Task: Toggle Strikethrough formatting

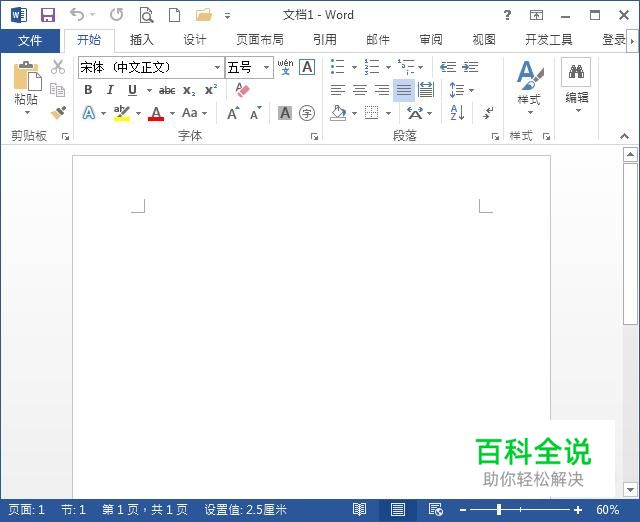Action: pos(167,90)
